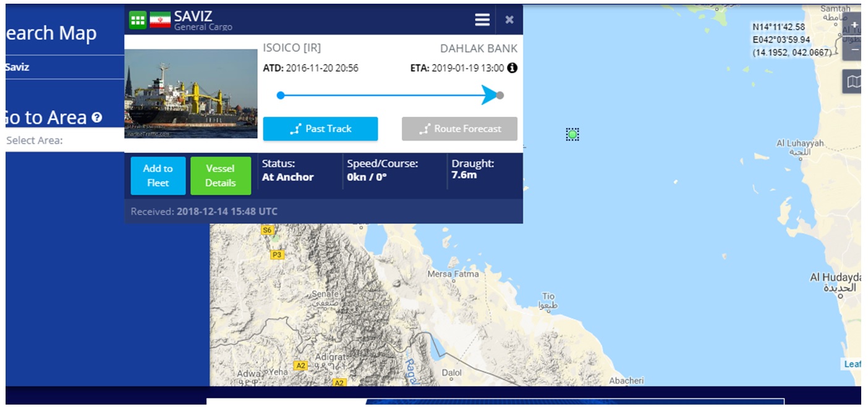This screenshot has width=868, height=412.
Task: Open the Leaflet attribution link
Action: tap(853, 364)
